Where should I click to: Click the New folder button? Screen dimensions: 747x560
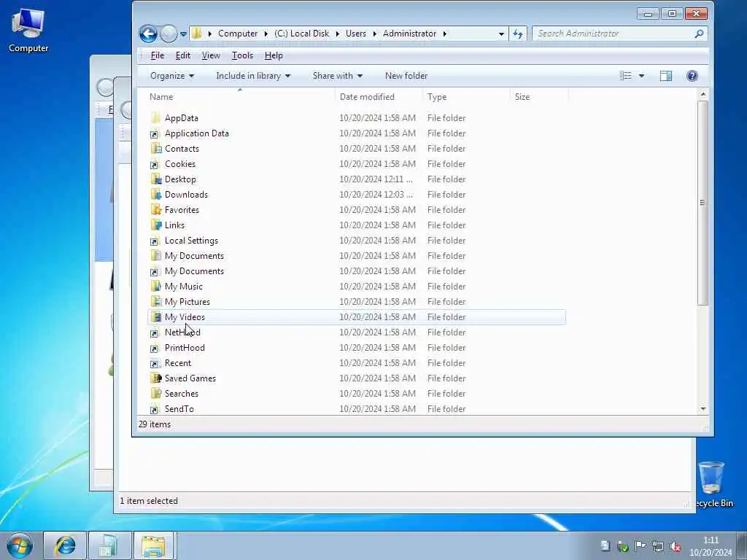point(406,76)
